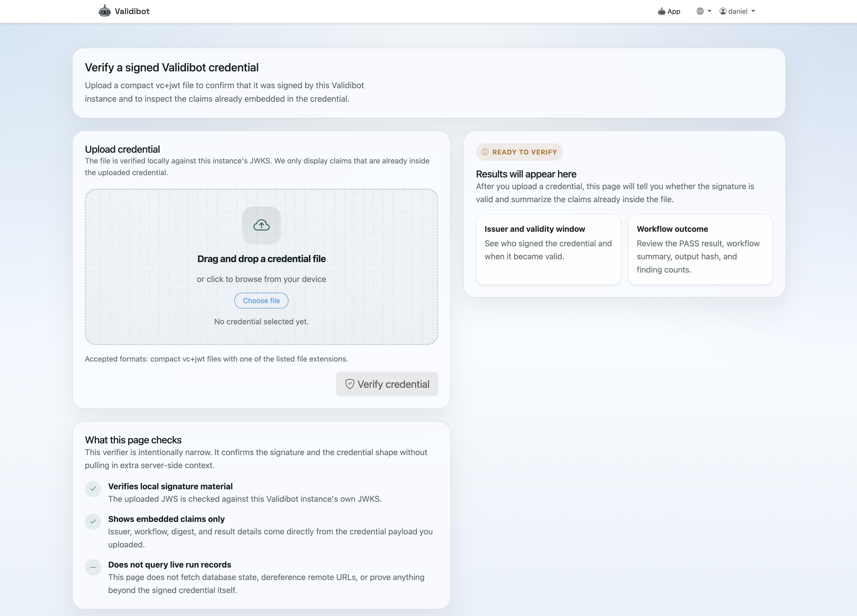Click the checkmark beside Verifies local signature material
Screen dimensions: 857x616
pos(93,489)
